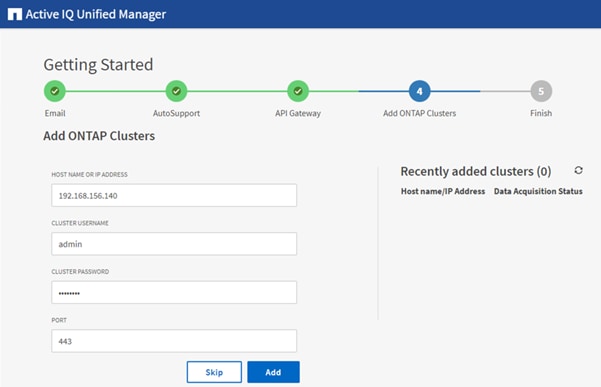The image size is (601, 387).
Task: Refresh the recently added clusters list
Action: pos(578,170)
